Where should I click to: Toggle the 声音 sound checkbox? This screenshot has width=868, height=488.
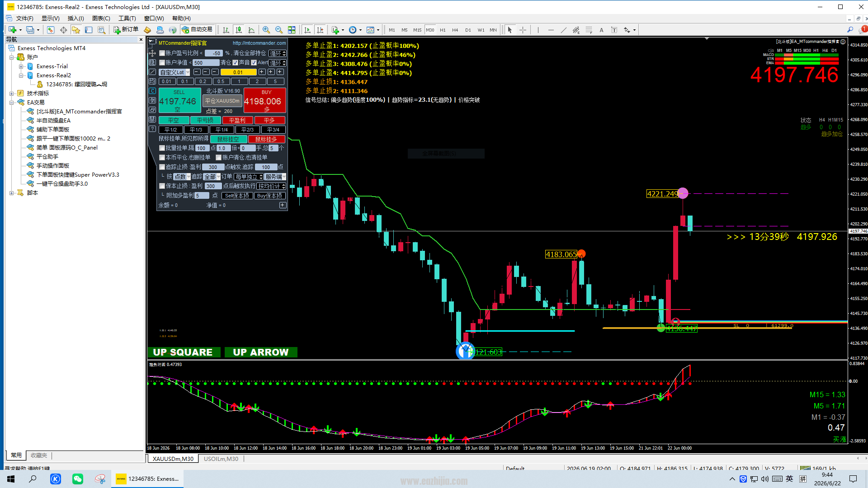[x=235, y=63]
